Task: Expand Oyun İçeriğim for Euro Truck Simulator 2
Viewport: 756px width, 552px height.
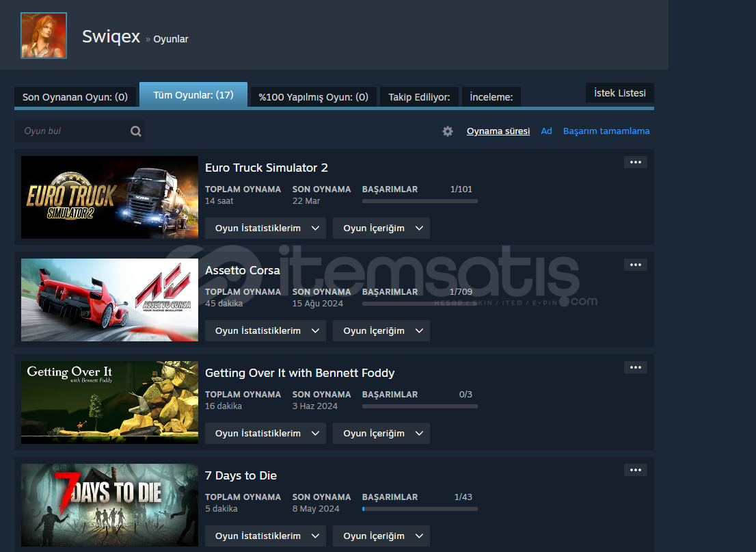Action: [x=381, y=228]
